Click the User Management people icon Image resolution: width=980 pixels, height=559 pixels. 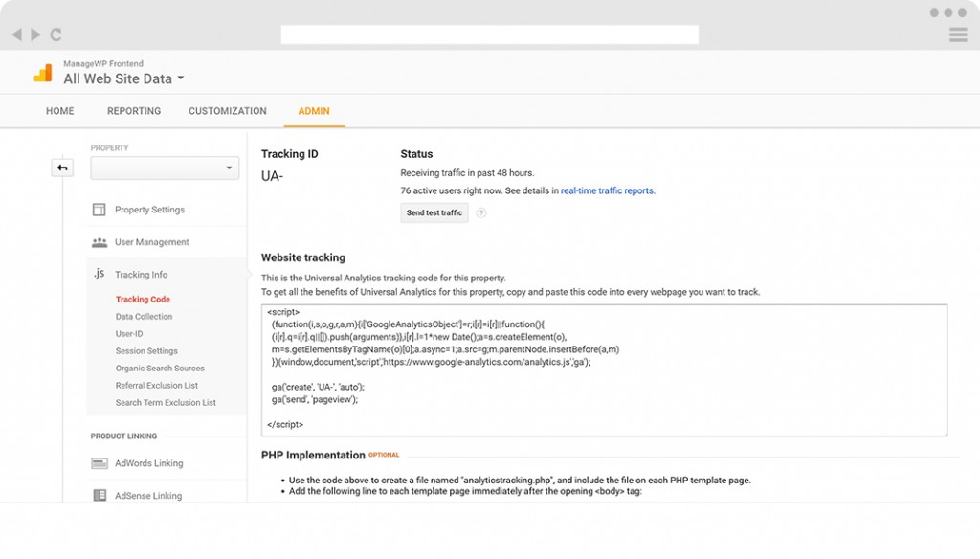coord(100,242)
